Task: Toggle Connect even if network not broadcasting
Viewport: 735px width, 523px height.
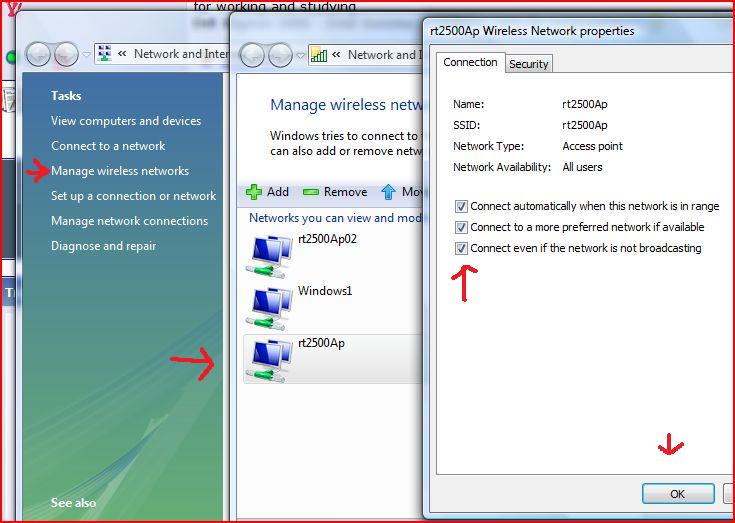Action: pyautogui.click(x=461, y=248)
